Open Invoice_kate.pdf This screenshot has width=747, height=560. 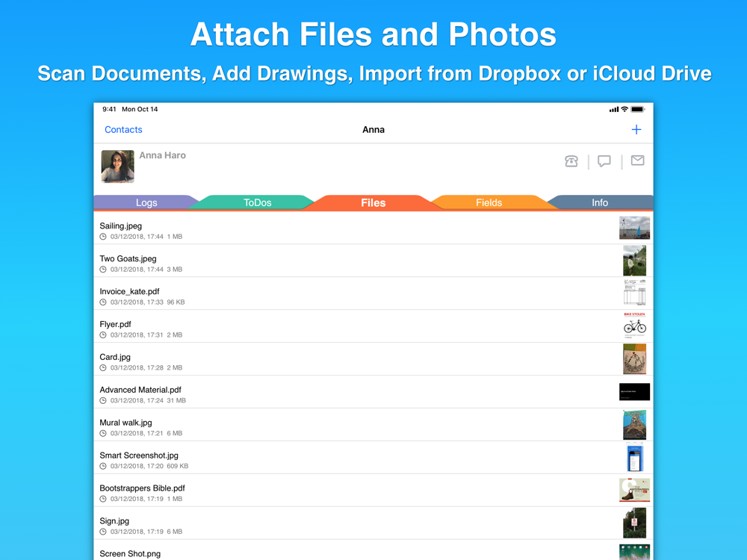pos(373,293)
